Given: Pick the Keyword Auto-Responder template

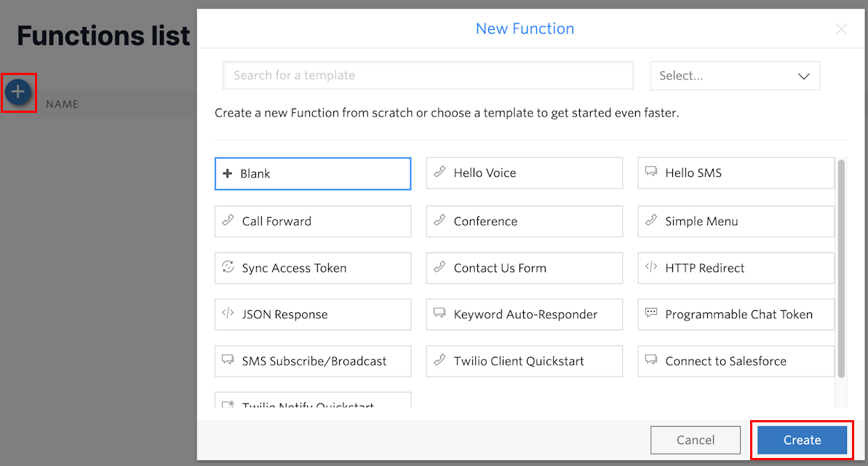Looking at the screenshot, I should click(x=525, y=314).
